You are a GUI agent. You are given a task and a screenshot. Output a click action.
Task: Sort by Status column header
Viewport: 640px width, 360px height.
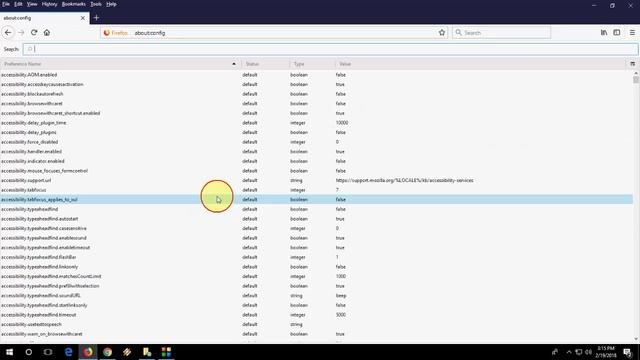pos(265,64)
